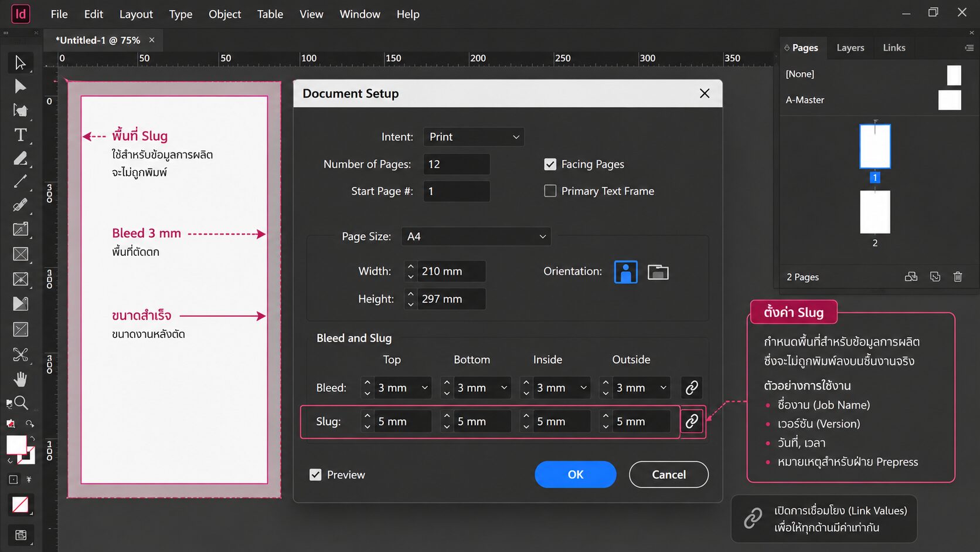Open the Intent dropdown
This screenshot has width=980, height=552.
[474, 137]
